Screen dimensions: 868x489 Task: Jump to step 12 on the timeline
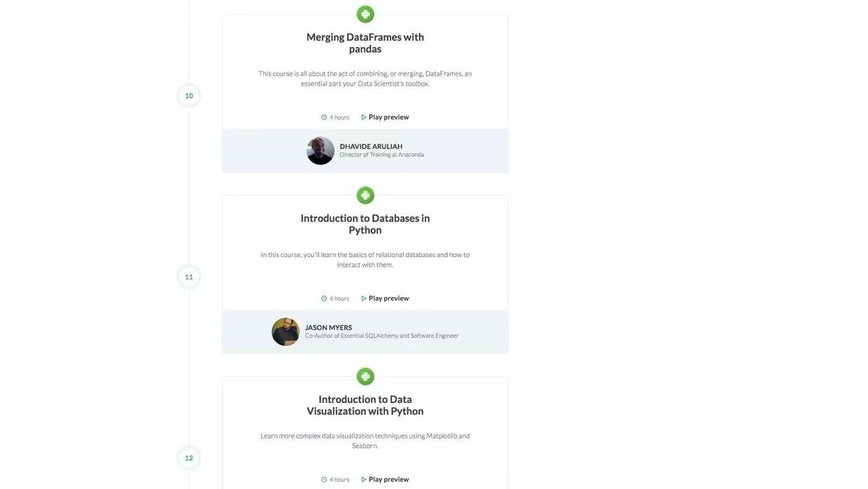pyautogui.click(x=189, y=458)
